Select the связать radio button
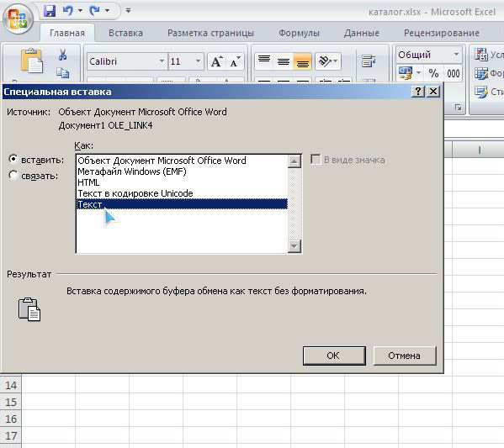This screenshot has height=448, width=504. pyautogui.click(x=13, y=175)
